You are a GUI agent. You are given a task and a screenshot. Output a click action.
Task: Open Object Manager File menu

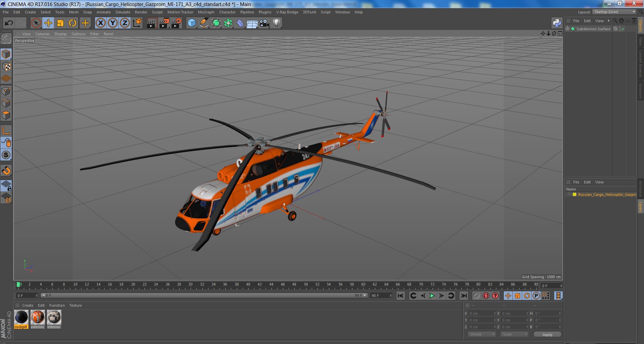(576, 21)
